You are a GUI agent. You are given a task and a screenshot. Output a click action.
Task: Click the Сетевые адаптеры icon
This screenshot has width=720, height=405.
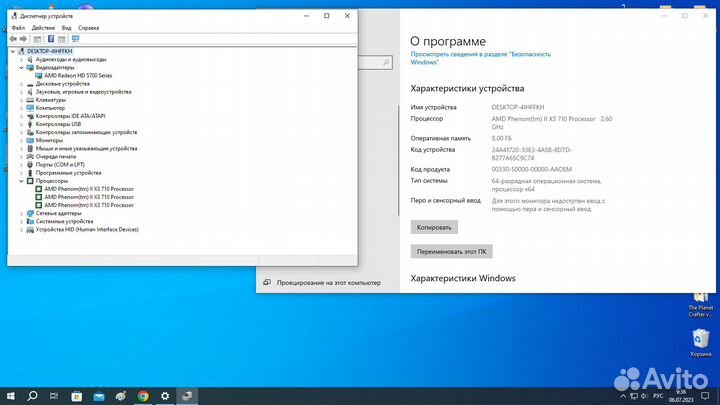click(30, 214)
